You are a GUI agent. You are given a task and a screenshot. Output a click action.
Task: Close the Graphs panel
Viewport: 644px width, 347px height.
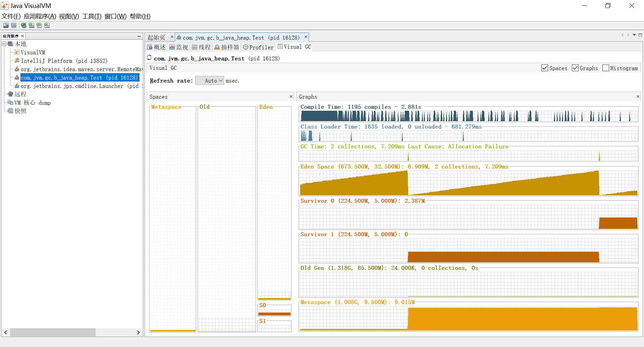point(638,97)
